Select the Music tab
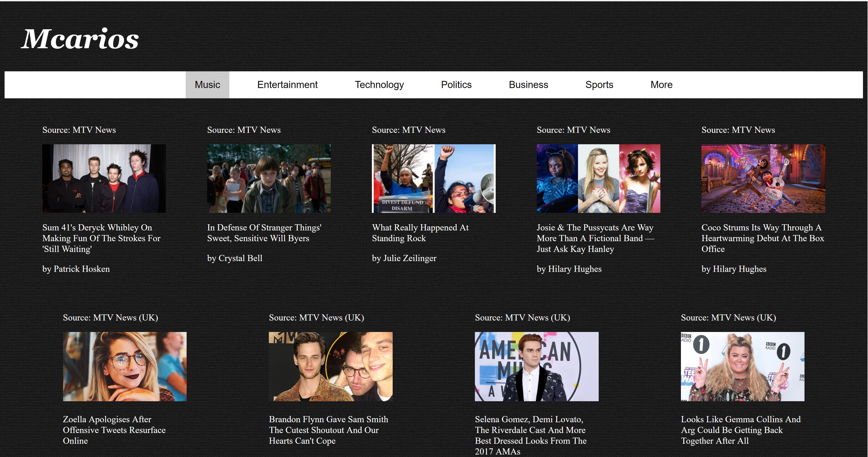The width and height of the screenshot is (868, 457). 207,85
